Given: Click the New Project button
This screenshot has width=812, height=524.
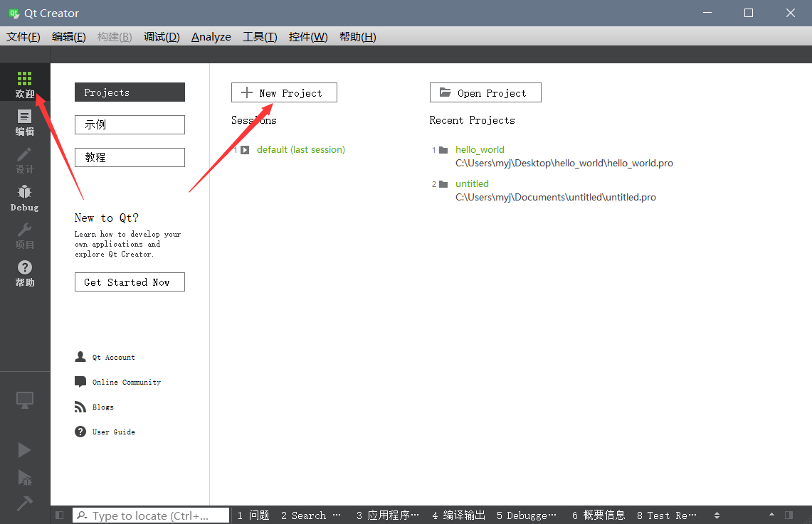Looking at the screenshot, I should (x=284, y=92).
